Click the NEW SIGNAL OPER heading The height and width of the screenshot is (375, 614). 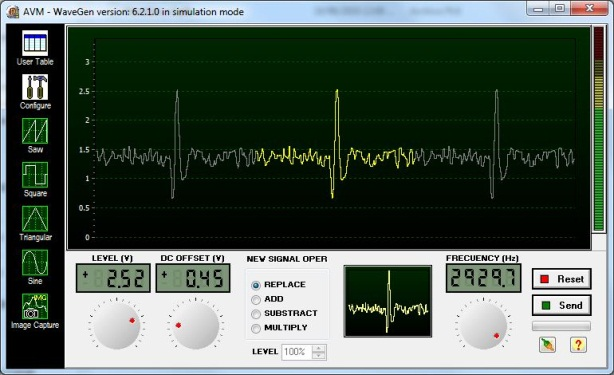tap(287, 259)
